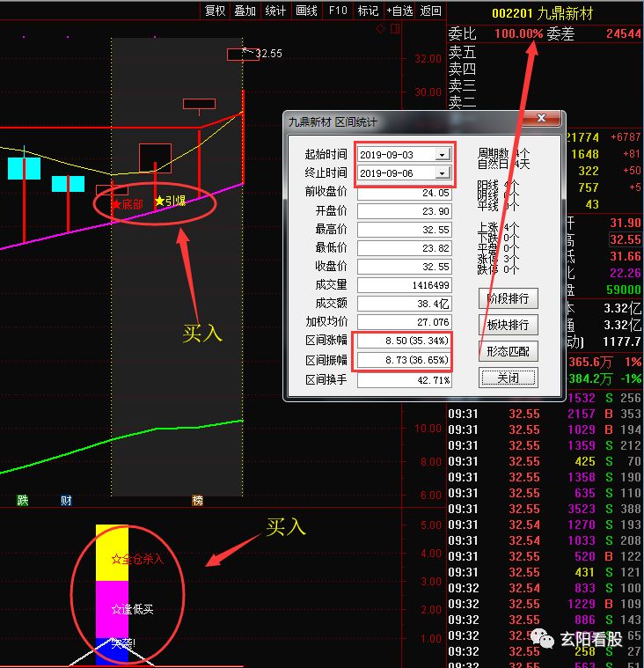Click the 32.55 high price label on the chart

[268, 54]
